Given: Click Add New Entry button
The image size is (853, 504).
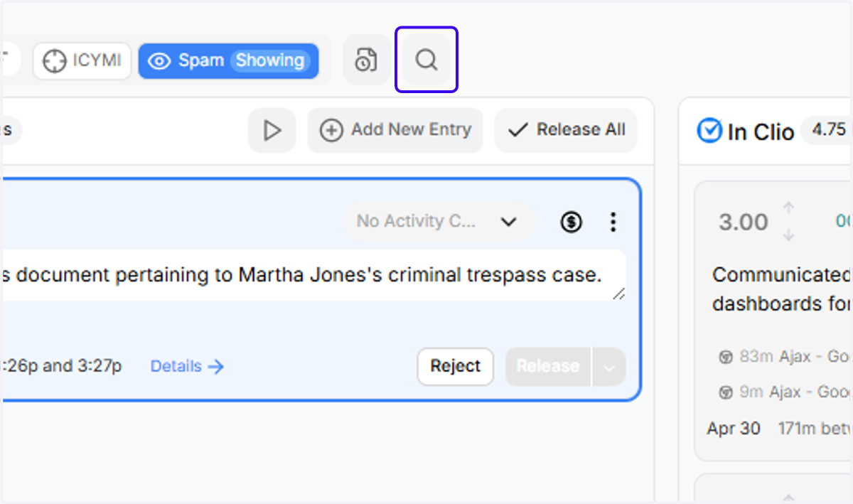Looking at the screenshot, I should (x=395, y=130).
